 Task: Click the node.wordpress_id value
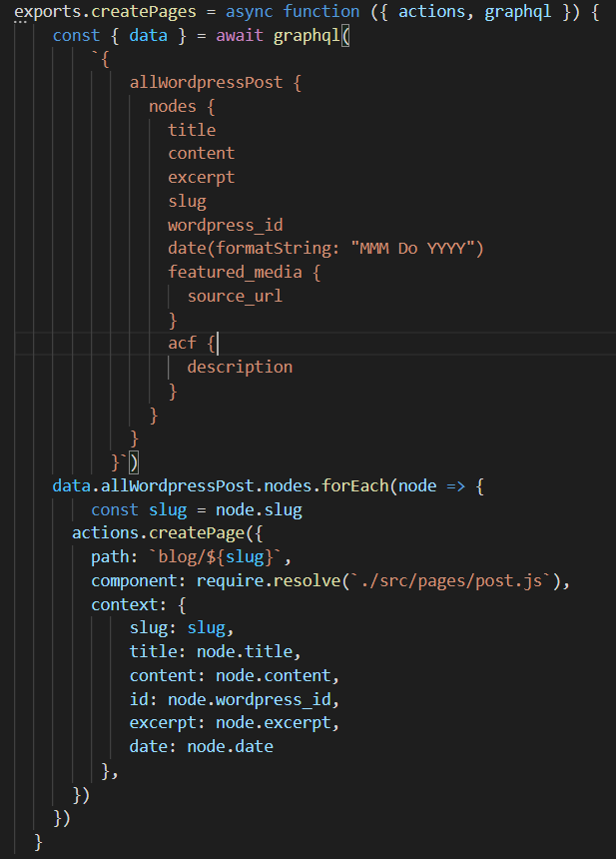[x=254, y=699]
